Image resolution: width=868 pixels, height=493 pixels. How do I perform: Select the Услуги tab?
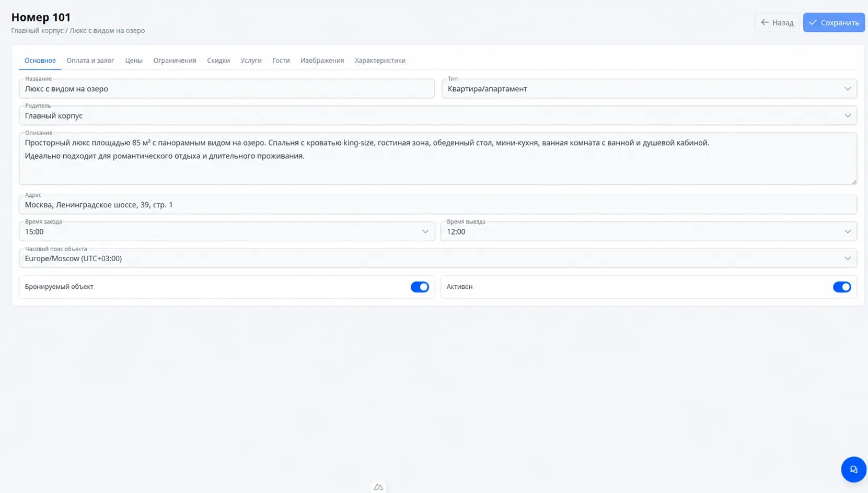click(x=251, y=61)
